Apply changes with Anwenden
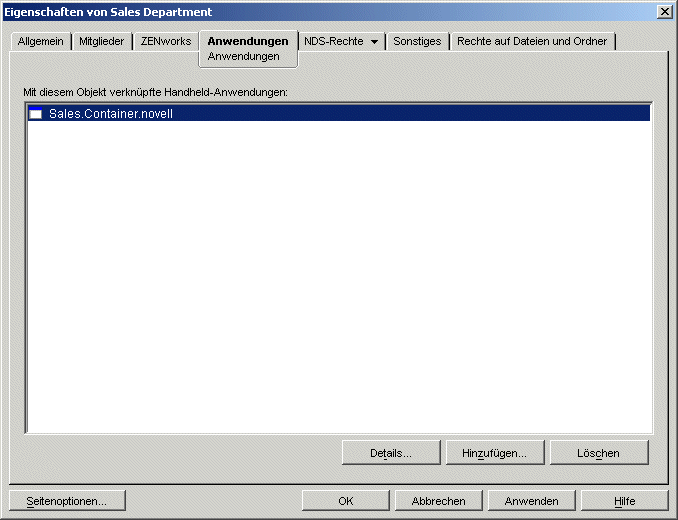This screenshot has height=520, width=678. pos(531,501)
